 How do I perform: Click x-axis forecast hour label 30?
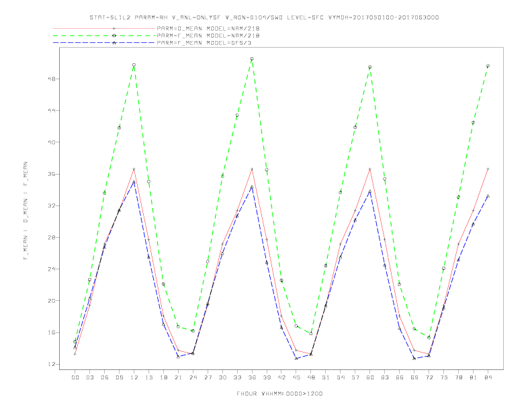click(x=222, y=377)
